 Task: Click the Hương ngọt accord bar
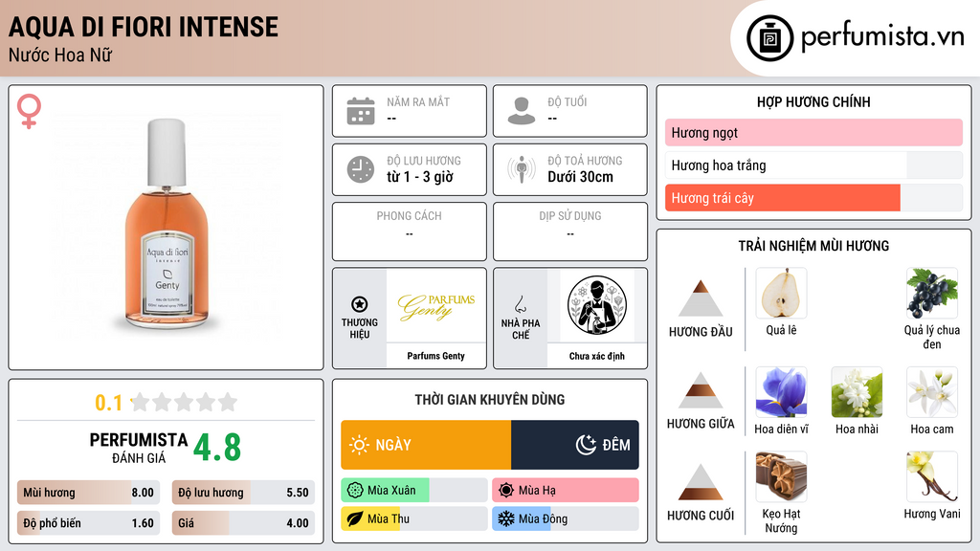(813, 132)
